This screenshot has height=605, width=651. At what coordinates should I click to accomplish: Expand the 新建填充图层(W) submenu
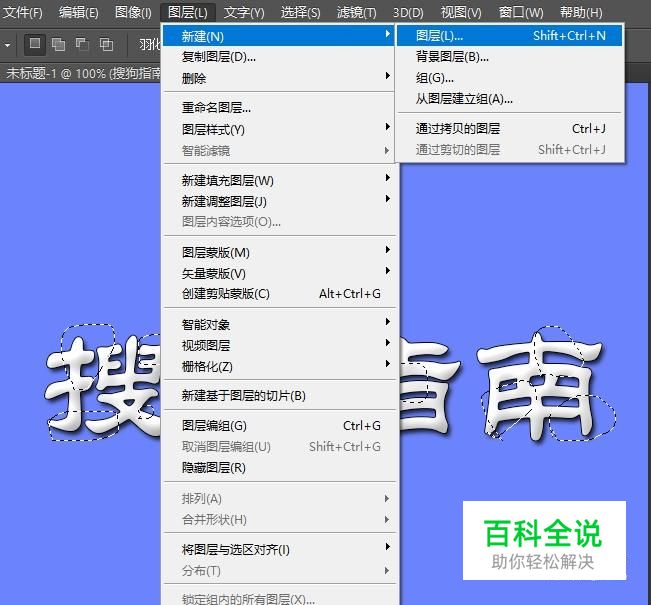(x=278, y=181)
